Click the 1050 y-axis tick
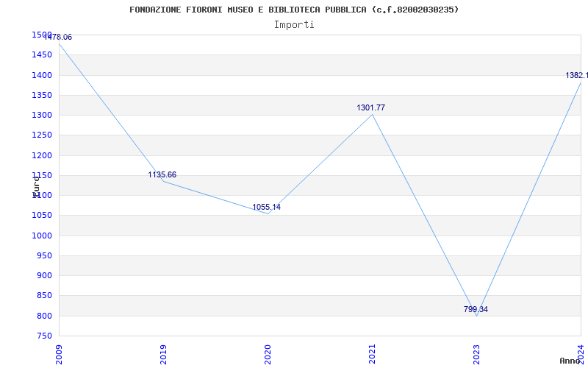This screenshot has height=368, width=588. [42, 216]
